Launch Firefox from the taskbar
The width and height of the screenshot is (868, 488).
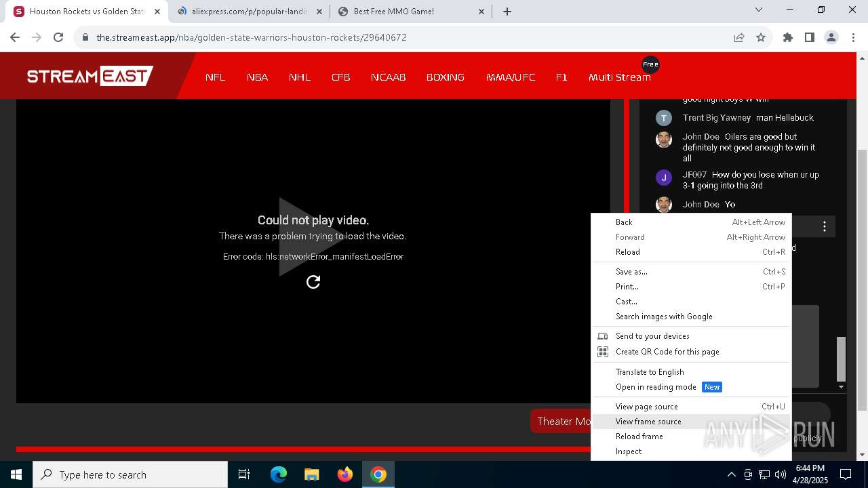(x=345, y=474)
